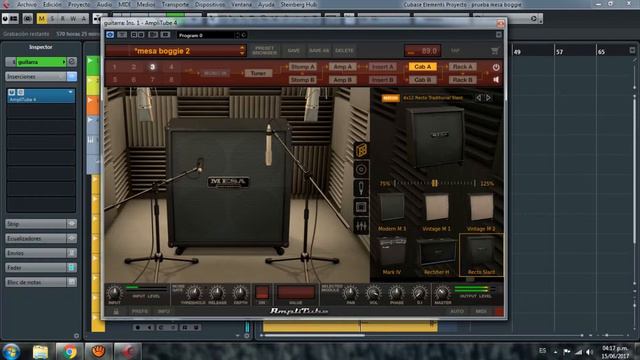The image size is (640, 360).
Task: Click the DELETE preset button
Action: coord(344,51)
